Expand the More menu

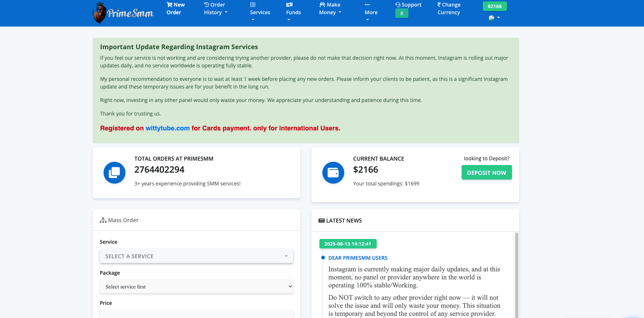point(371,12)
